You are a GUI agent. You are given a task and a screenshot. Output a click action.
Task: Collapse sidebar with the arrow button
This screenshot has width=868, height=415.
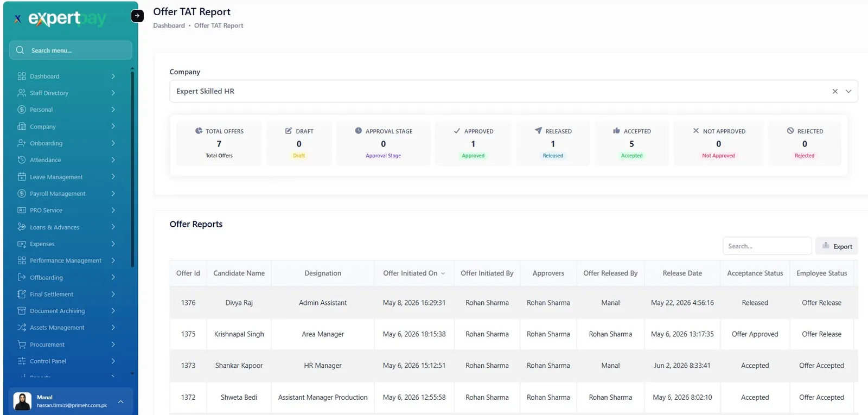click(x=137, y=16)
